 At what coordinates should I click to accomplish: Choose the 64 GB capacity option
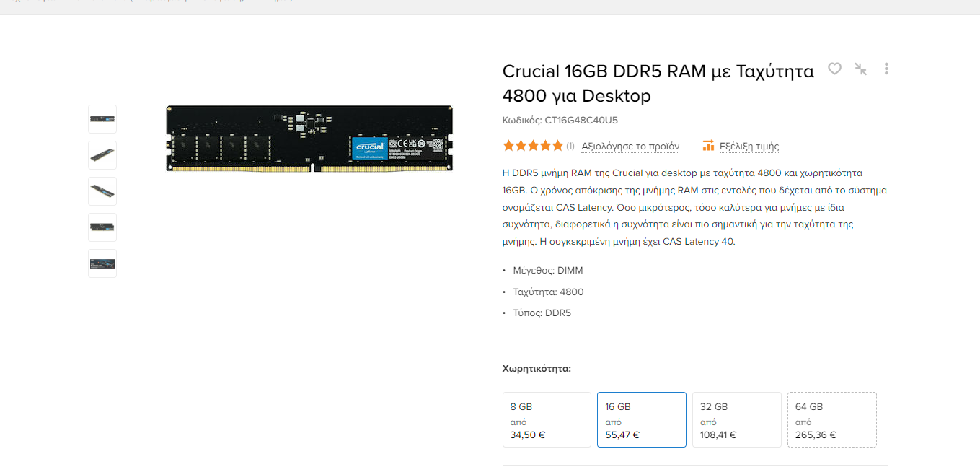click(832, 419)
